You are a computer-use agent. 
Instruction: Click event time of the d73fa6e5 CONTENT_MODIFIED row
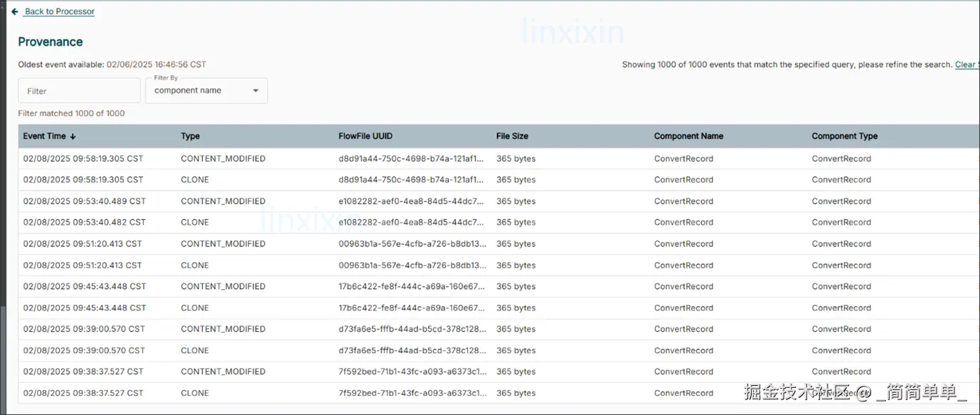click(83, 329)
